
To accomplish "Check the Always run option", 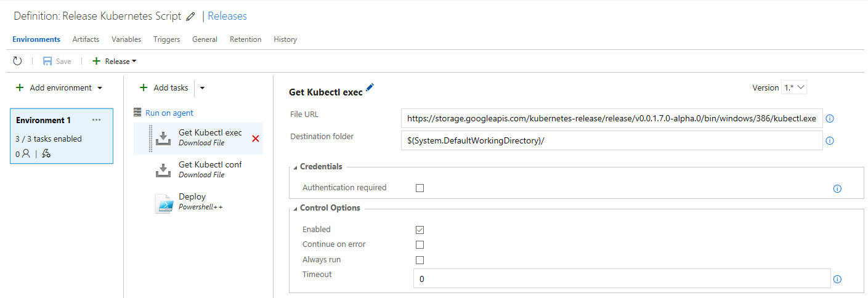I will click(x=420, y=260).
